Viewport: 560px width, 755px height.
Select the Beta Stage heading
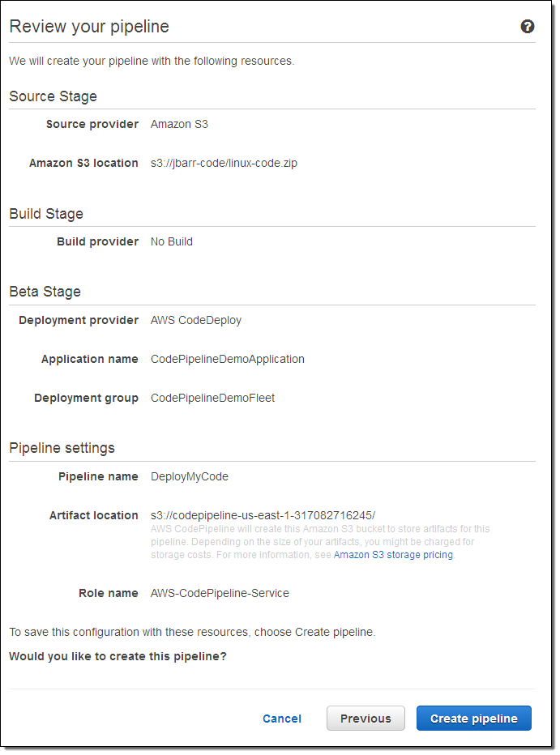tap(45, 292)
